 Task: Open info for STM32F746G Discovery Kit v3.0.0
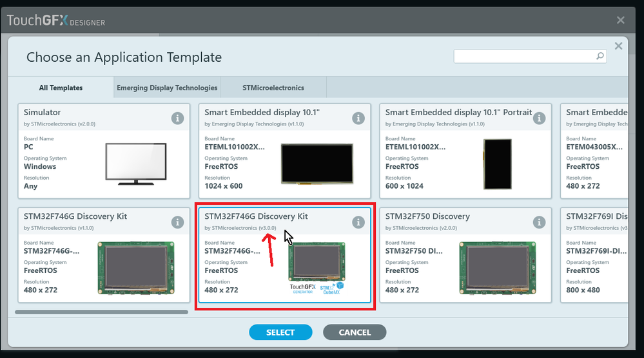[358, 222]
